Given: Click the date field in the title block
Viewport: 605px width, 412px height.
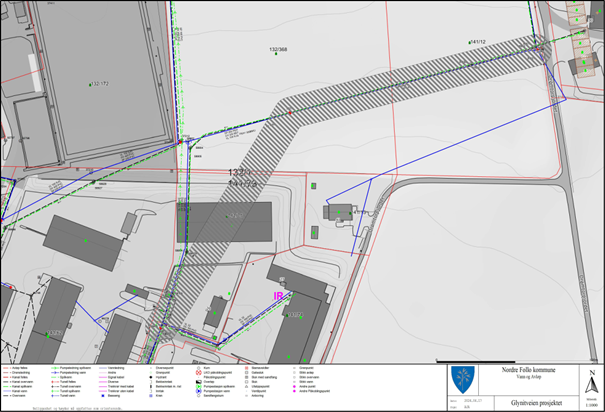Looking at the screenshot, I should (472, 399).
